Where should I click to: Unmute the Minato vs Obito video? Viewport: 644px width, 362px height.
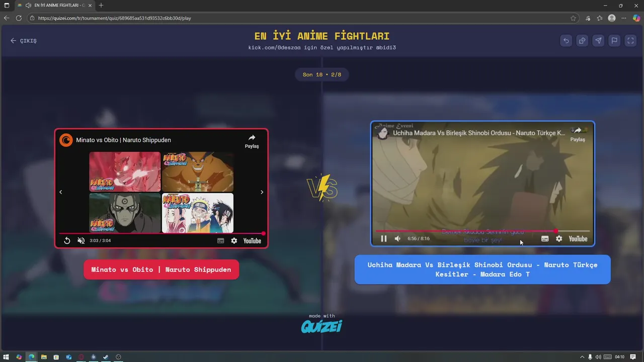(81, 241)
